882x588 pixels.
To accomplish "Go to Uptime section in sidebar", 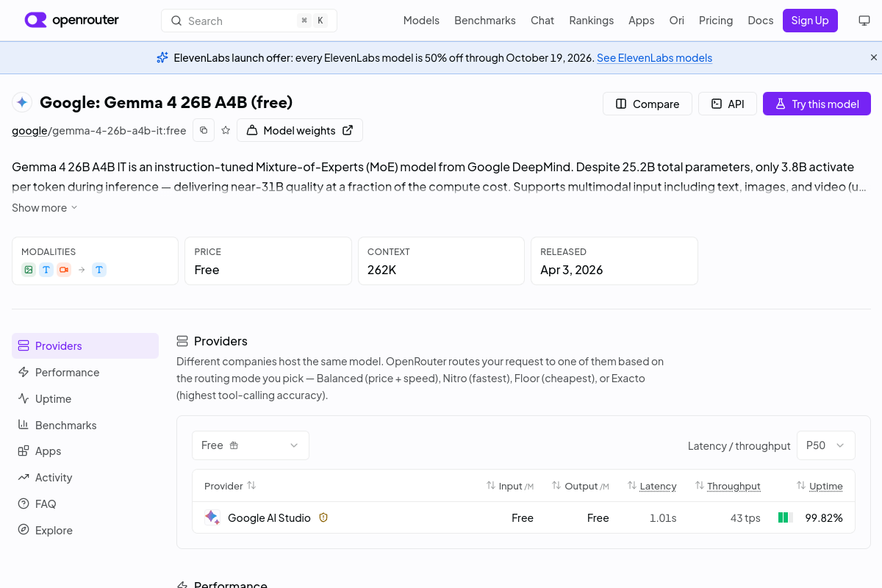I will click(85, 398).
